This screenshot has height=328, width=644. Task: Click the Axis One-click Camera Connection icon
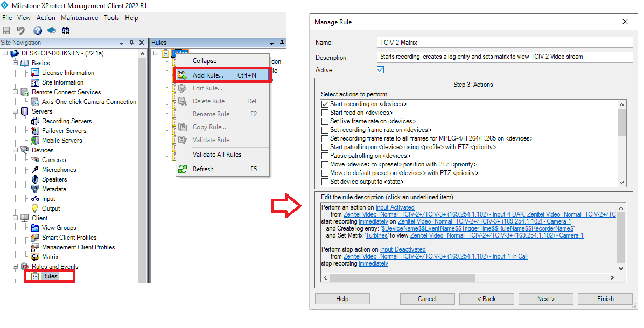tap(36, 101)
